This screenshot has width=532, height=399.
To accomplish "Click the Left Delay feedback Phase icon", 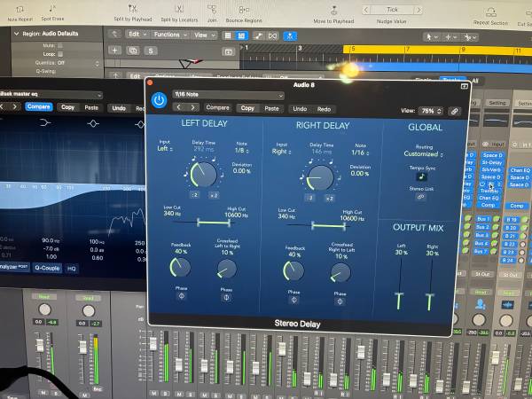I will [x=182, y=295].
